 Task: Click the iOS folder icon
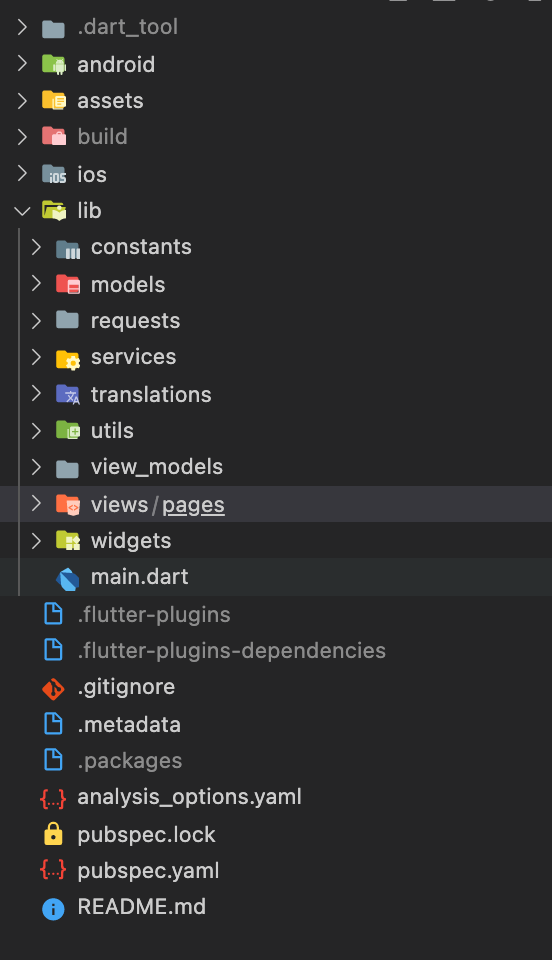[54, 174]
